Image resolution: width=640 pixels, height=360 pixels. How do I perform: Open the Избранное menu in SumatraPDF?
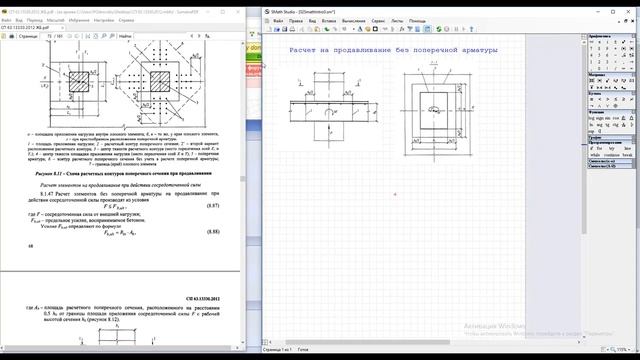79,20
